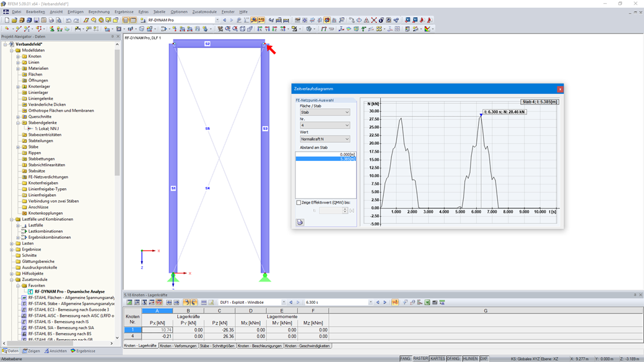Enable Zeige Effektivwert (QMW) checkbox
Viewport: 644px width, 362px height.
(298, 202)
